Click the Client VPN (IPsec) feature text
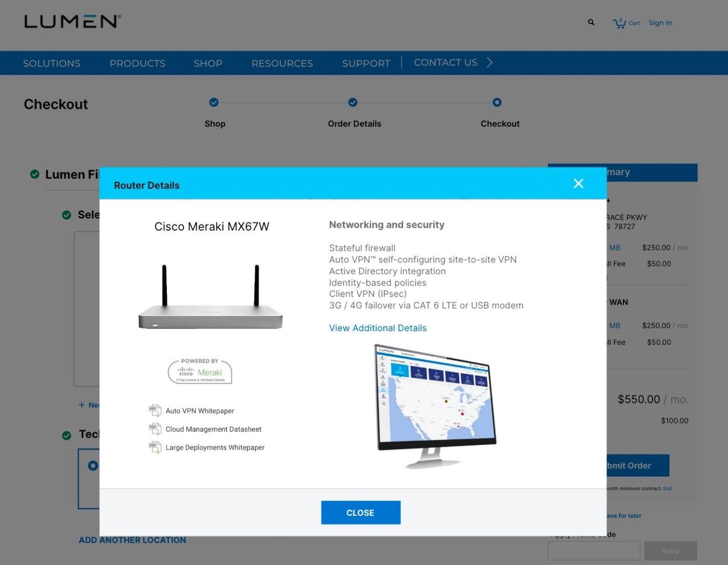Viewport: 728px width, 565px height. coord(368,294)
